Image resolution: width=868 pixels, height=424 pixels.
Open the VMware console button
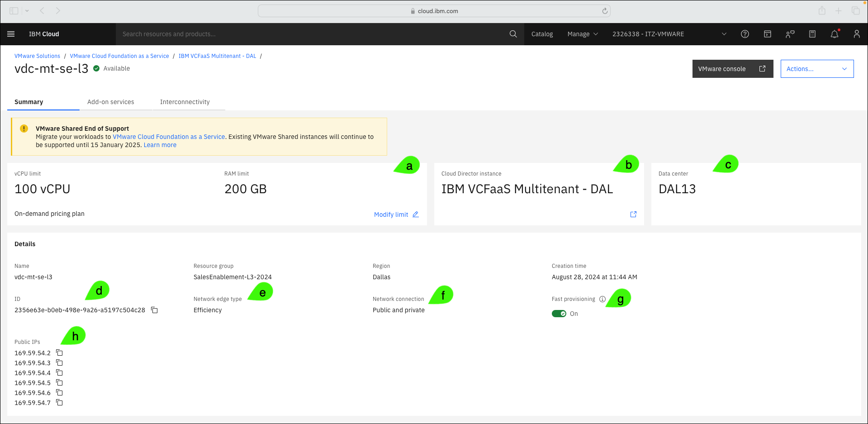click(x=733, y=69)
